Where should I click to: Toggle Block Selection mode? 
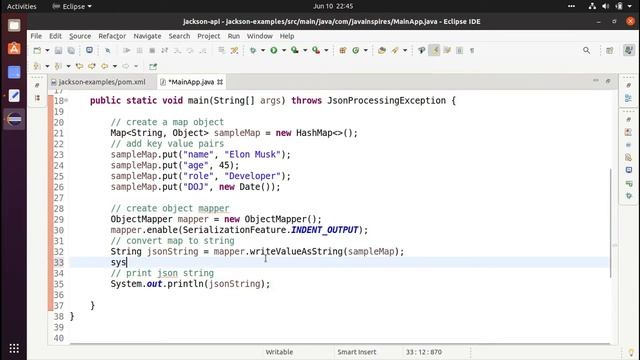pos(460,50)
